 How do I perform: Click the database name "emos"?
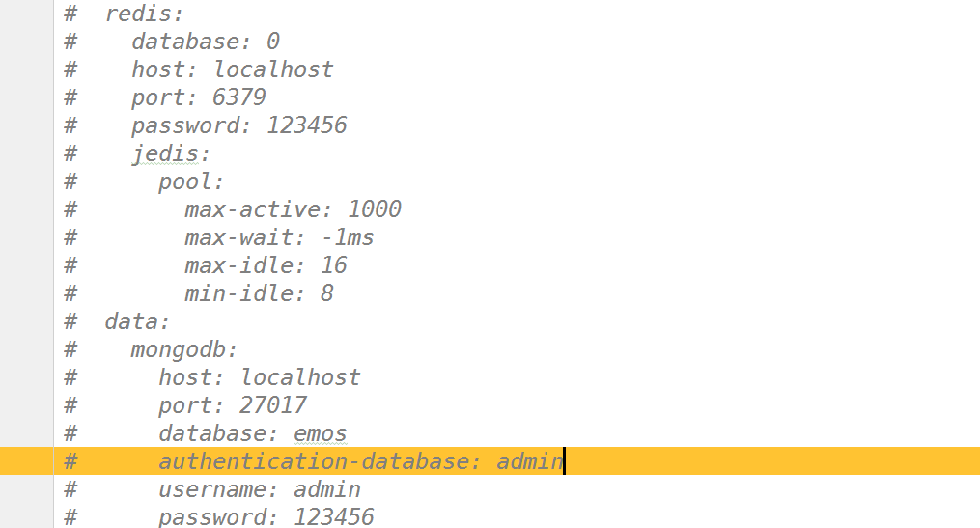point(320,433)
